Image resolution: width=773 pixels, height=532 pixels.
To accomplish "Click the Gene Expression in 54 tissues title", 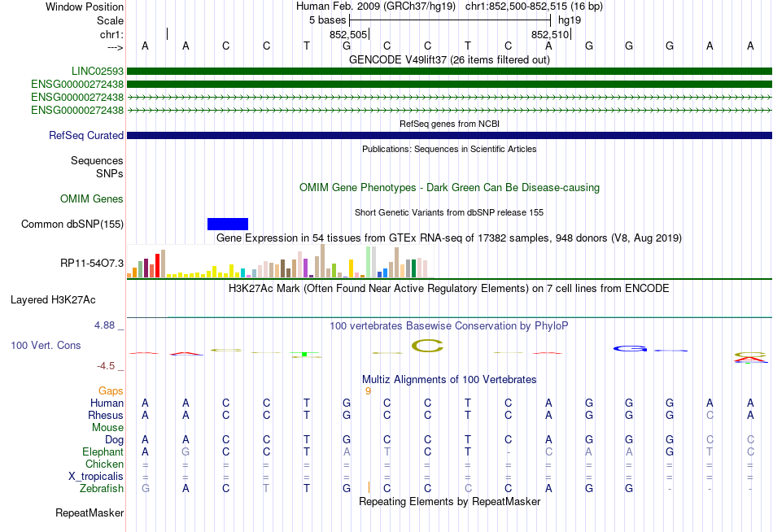I will [449, 238].
